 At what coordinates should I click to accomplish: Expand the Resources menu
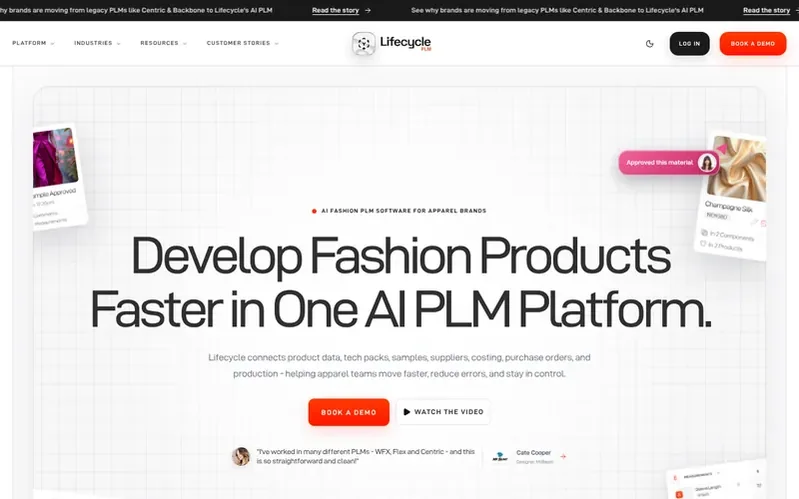point(164,43)
